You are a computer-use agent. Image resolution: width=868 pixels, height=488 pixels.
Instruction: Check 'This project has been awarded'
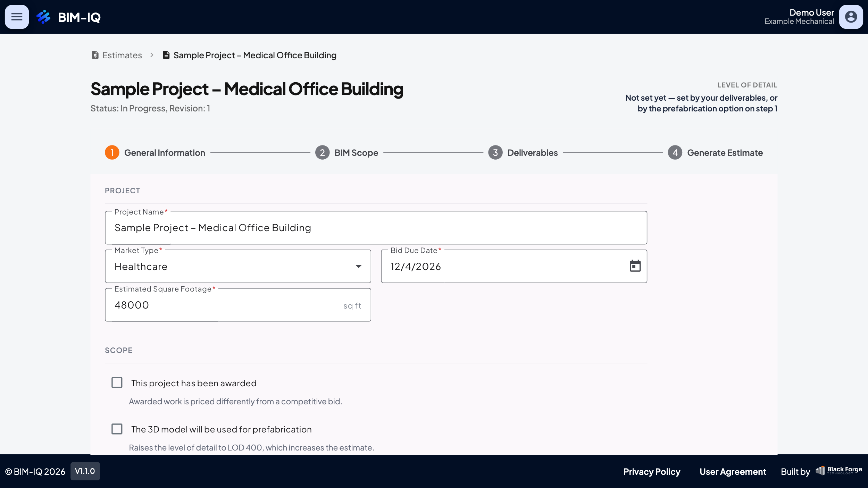pos(117,383)
